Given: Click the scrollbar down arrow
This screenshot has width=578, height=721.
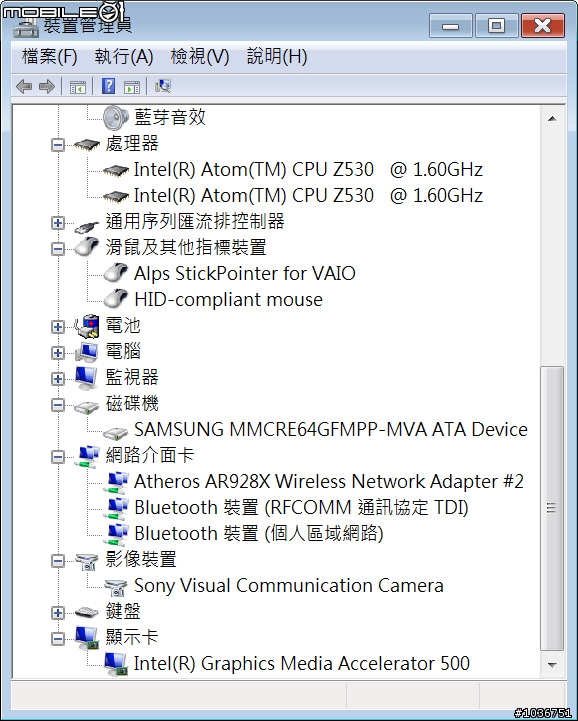Looking at the screenshot, I should tap(552, 665).
